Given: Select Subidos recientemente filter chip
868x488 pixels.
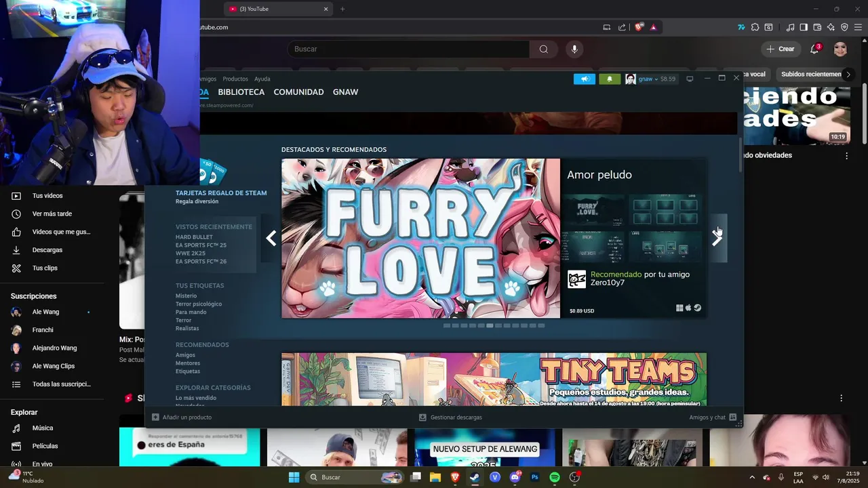Looking at the screenshot, I should (811, 75).
